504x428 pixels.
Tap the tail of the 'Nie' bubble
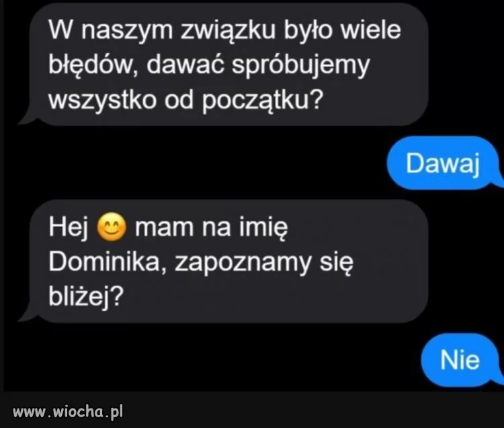pos(497,378)
